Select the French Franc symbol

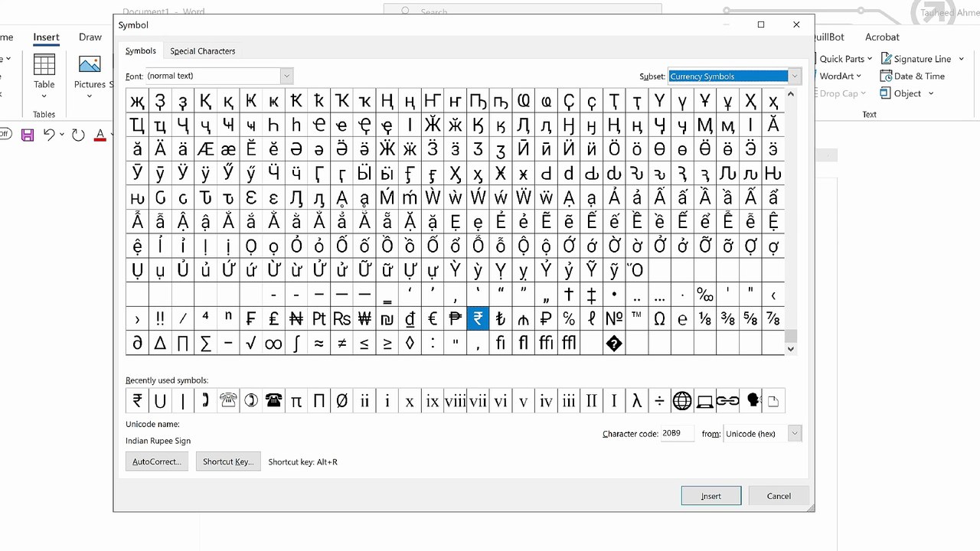(x=250, y=319)
